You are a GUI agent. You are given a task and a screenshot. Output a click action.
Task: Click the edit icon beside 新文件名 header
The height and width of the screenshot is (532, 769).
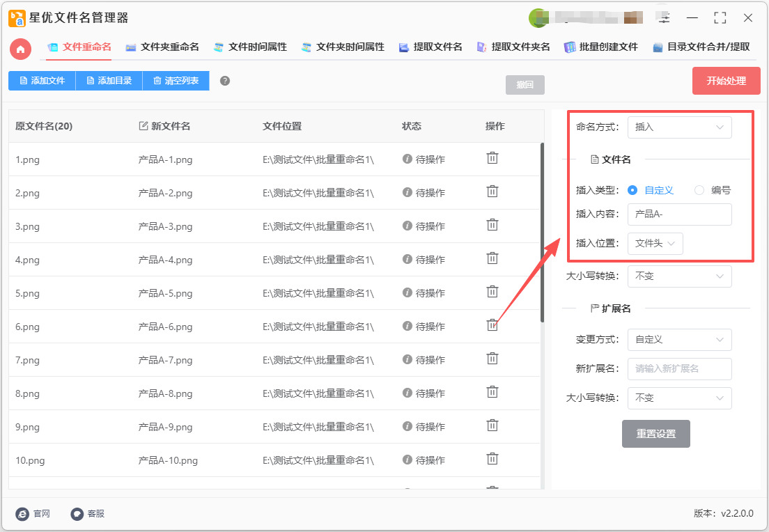143,126
